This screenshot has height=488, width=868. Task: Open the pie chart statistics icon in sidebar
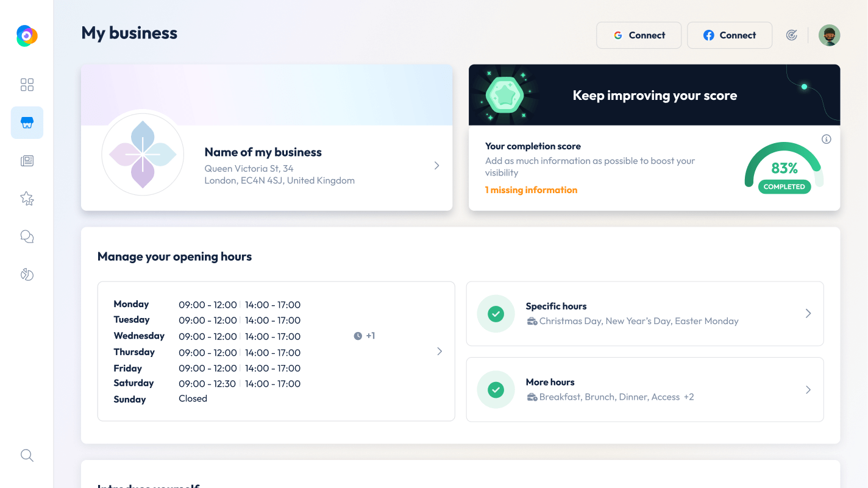(x=27, y=274)
